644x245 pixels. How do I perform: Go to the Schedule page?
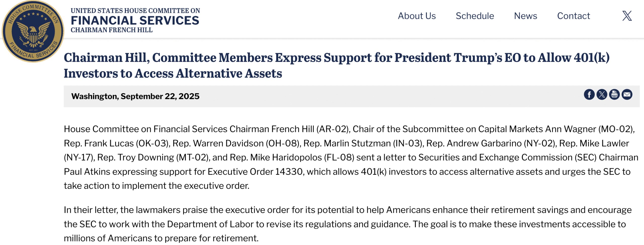click(x=475, y=16)
